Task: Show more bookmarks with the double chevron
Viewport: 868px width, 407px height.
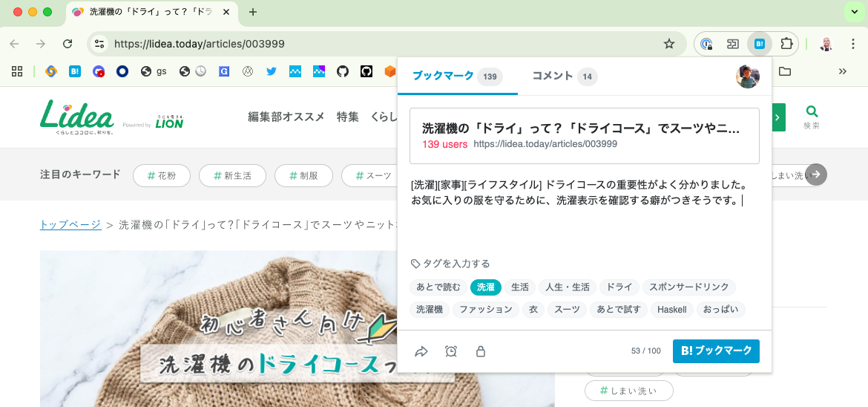Action: pyautogui.click(x=843, y=71)
